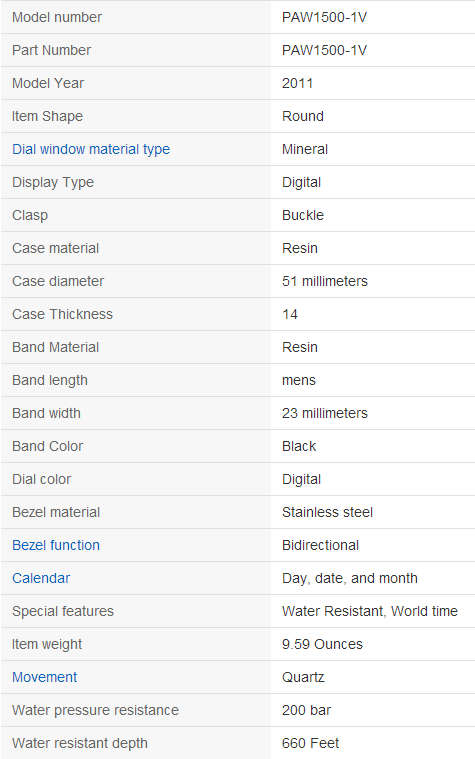Click the 660 Feet water resistant depth
Screen dimensions: 475x759
[310, 743]
